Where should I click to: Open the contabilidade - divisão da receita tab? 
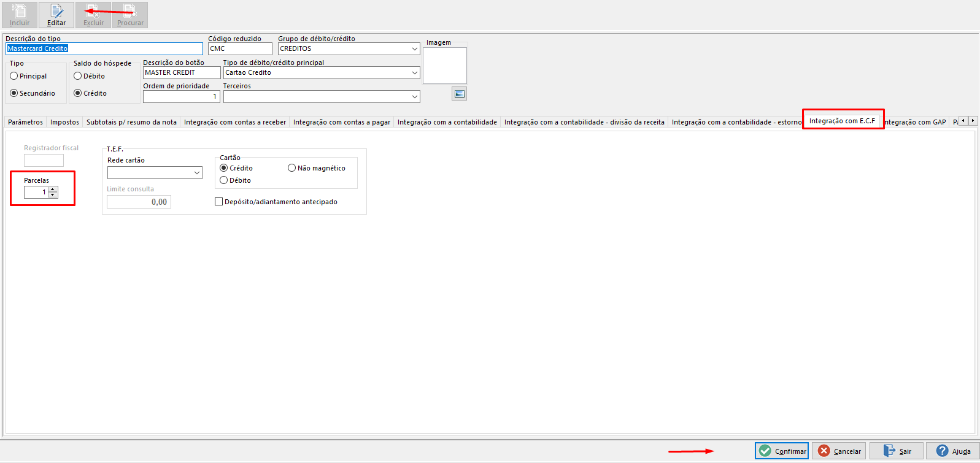pos(584,122)
